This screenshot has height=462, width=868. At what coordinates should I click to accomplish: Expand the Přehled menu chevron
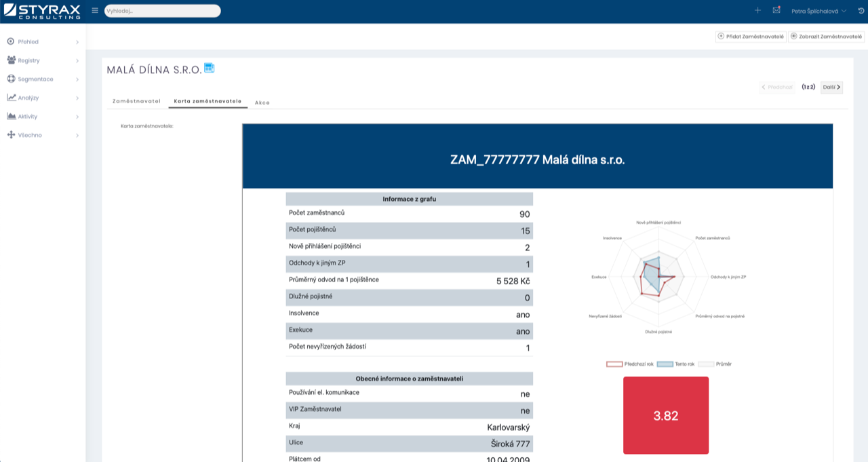coord(77,42)
